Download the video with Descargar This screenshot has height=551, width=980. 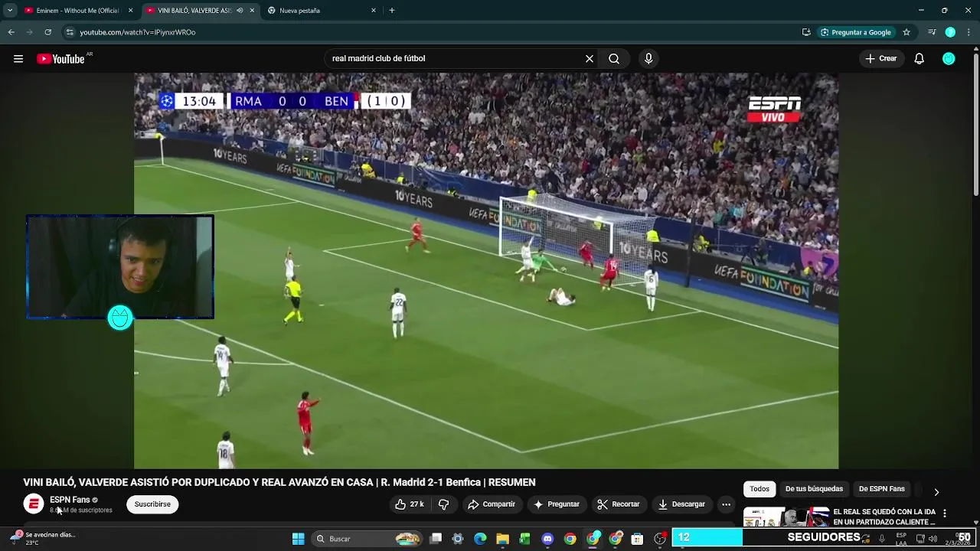[x=681, y=504]
